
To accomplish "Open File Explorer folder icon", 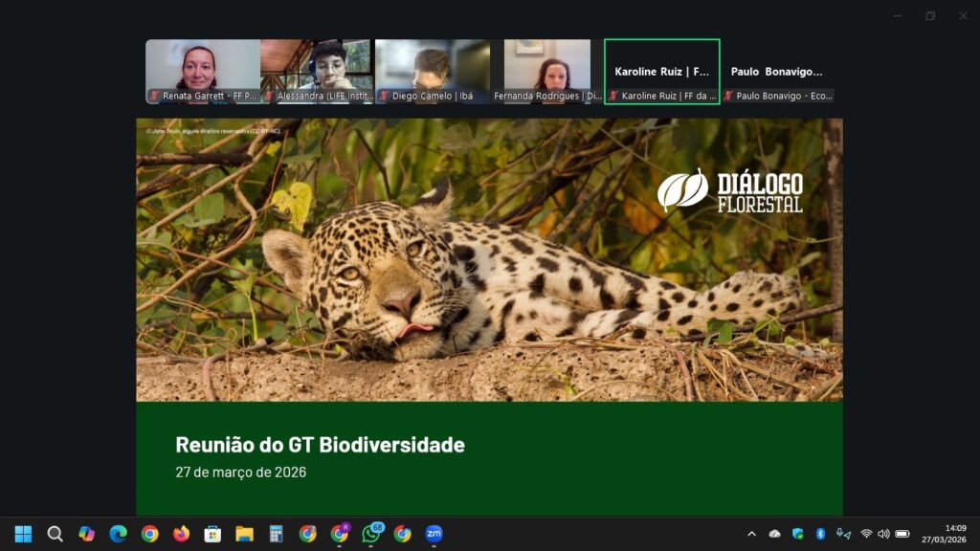I will tap(244, 534).
